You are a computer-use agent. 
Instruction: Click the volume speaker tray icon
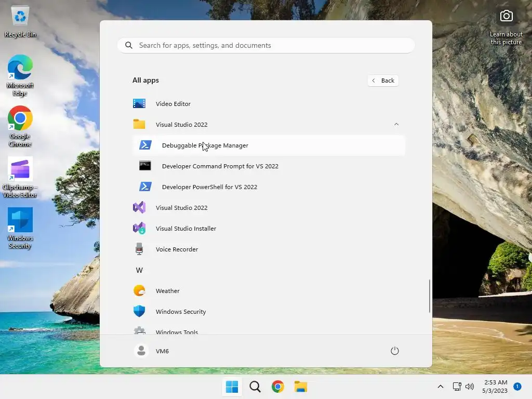tap(470, 387)
